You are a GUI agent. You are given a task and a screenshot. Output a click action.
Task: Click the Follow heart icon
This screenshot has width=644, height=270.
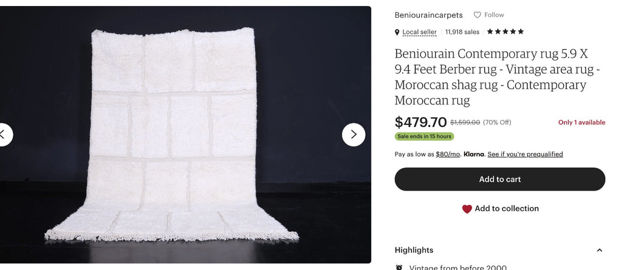(478, 15)
